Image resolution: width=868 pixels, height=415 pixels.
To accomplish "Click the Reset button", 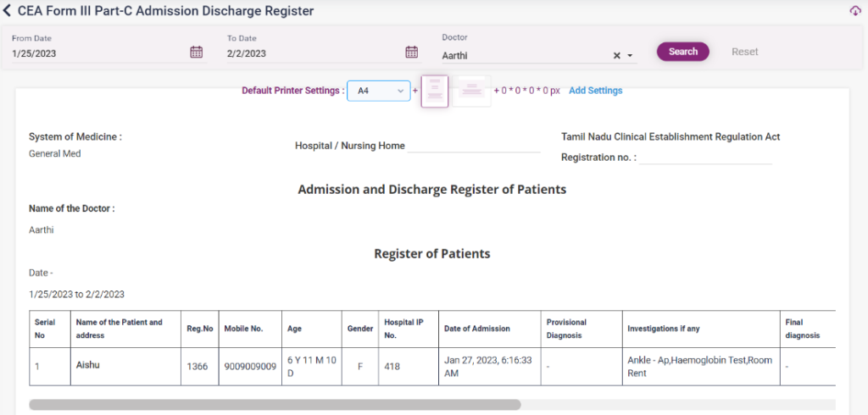I will click(x=744, y=52).
